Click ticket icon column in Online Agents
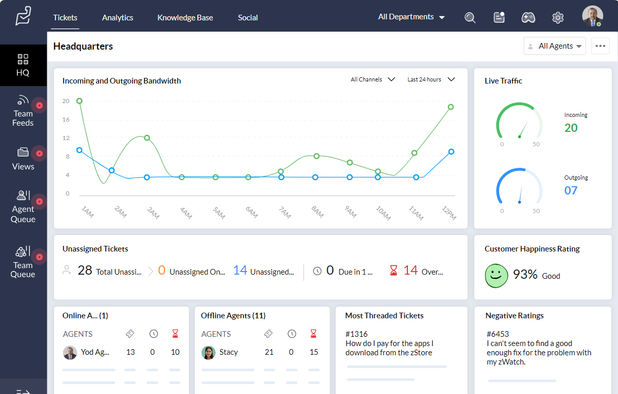The width and height of the screenshot is (618, 394). [130, 334]
